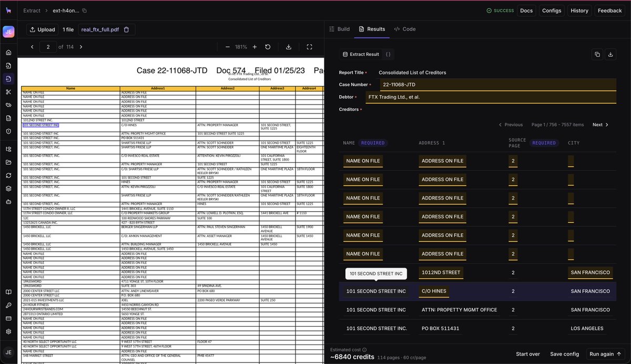The height and width of the screenshot is (364, 631).
Task: Rotate the PDF page with the rotate icon
Action: pyautogui.click(x=268, y=47)
